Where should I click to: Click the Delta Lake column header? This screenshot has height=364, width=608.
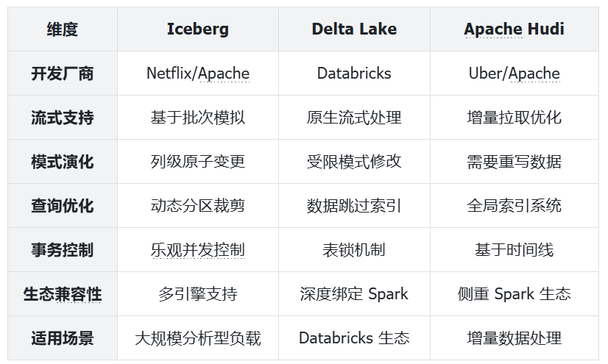[354, 29]
